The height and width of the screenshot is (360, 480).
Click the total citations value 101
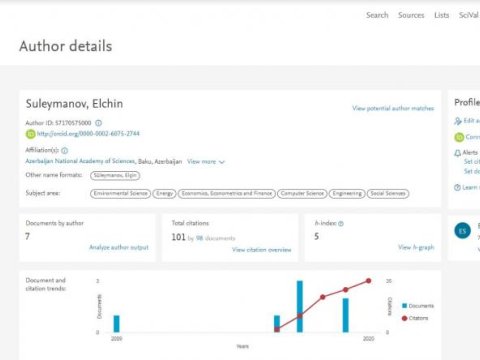tap(178, 237)
